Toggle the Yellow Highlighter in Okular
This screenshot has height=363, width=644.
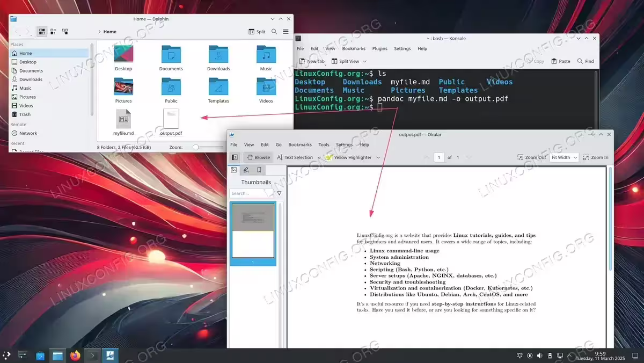click(x=348, y=157)
